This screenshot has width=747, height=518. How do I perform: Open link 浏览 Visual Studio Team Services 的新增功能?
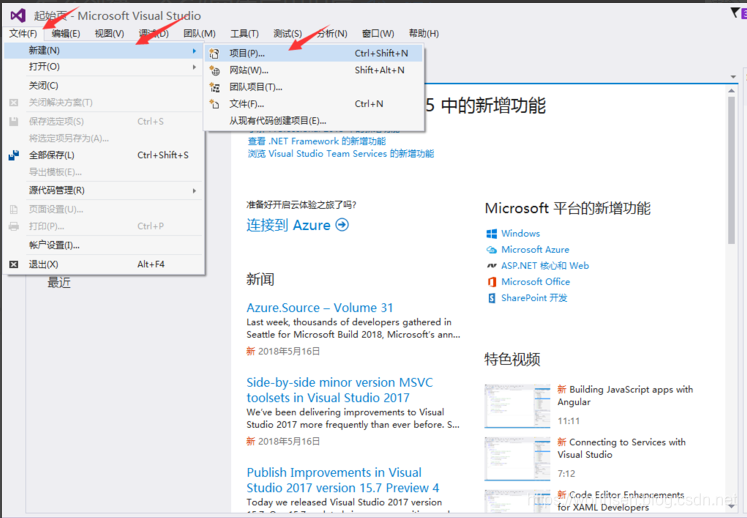tap(341, 154)
